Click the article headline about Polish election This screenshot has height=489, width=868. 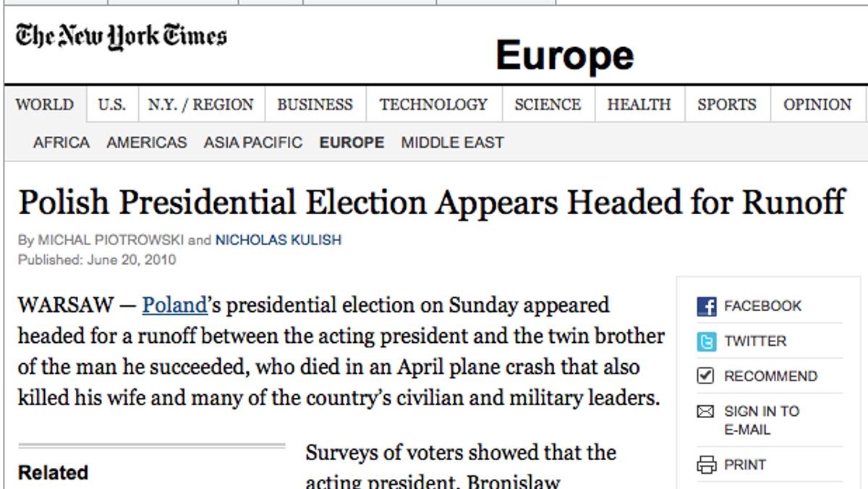(x=432, y=203)
